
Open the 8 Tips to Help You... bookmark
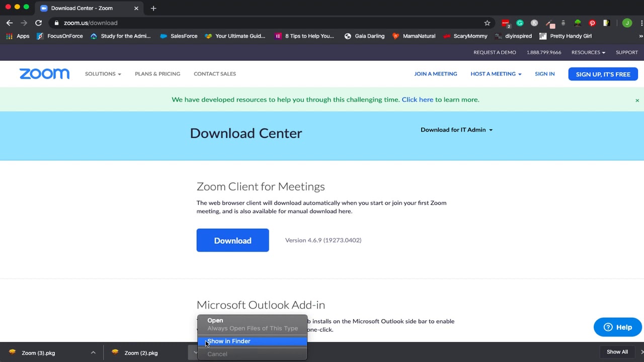[x=304, y=36]
